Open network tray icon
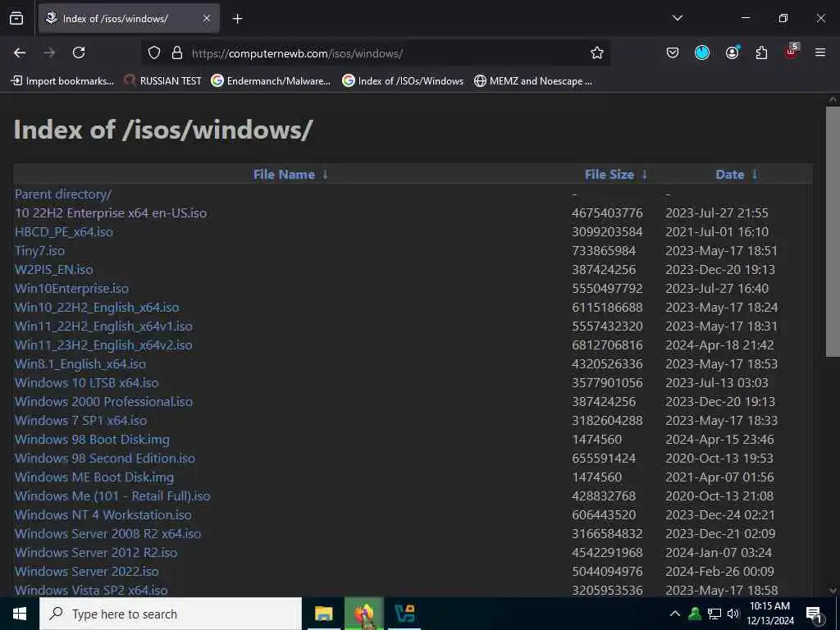 click(x=714, y=614)
